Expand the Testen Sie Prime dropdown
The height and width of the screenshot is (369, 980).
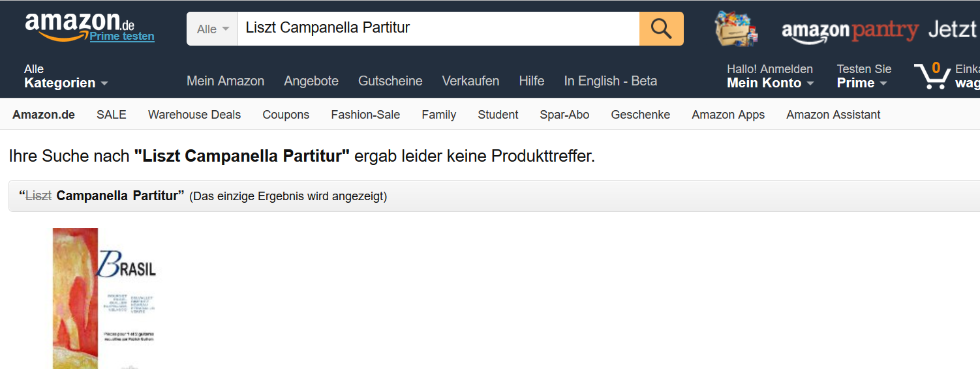coord(864,76)
